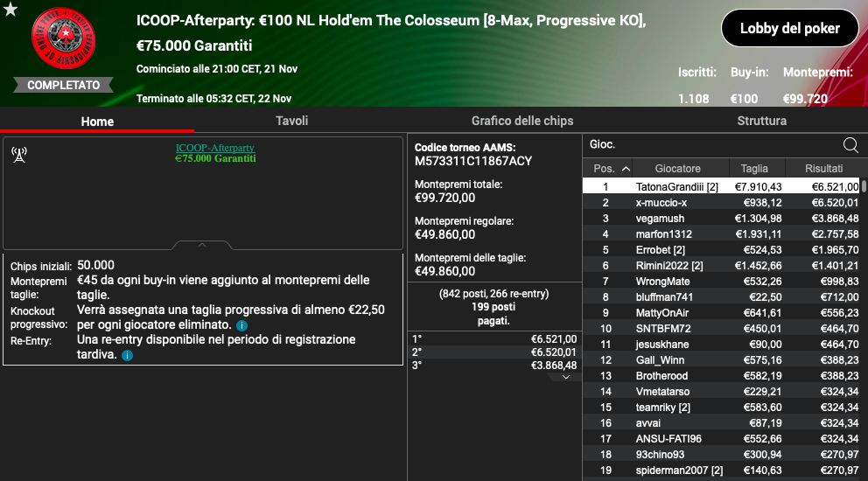Open the Knockout progressivo info icon
The height and width of the screenshot is (481, 868).
tap(241, 325)
